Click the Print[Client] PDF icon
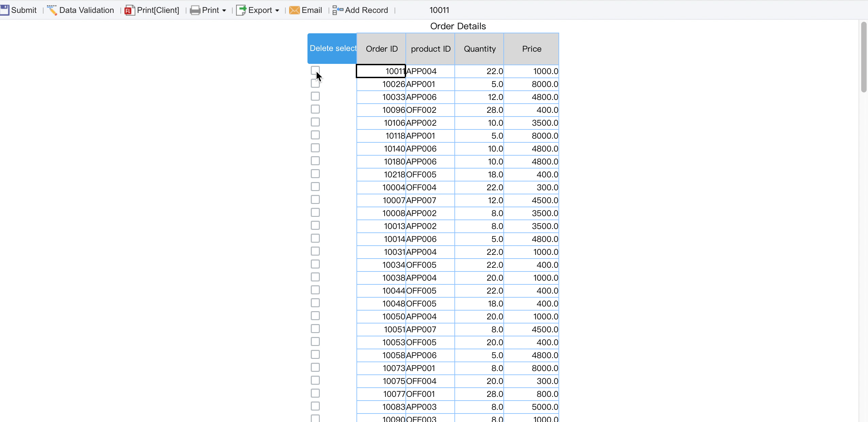Image resolution: width=868 pixels, height=422 pixels. [x=130, y=10]
